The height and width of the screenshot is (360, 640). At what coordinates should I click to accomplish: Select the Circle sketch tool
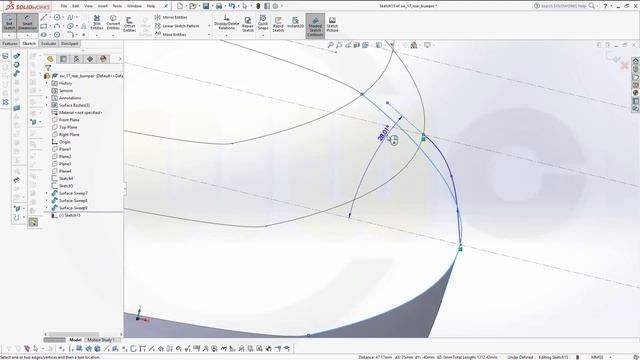[x=57, y=17]
